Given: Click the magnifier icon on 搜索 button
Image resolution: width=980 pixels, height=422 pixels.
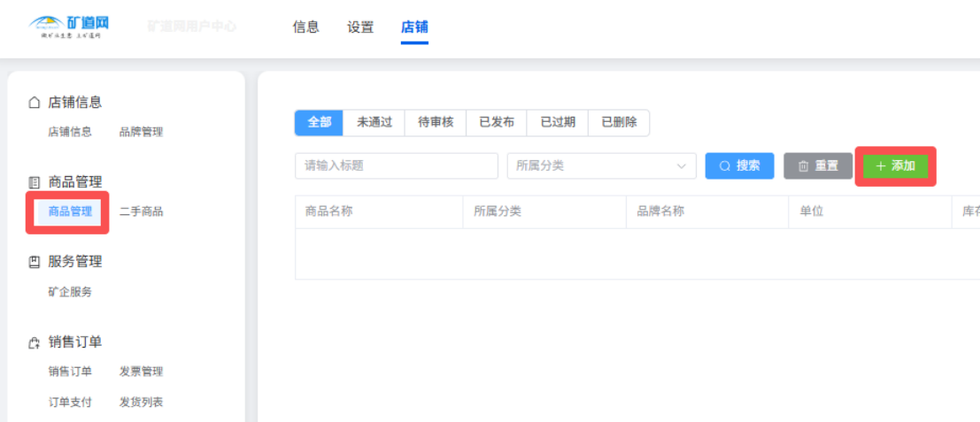Looking at the screenshot, I should point(724,166).
